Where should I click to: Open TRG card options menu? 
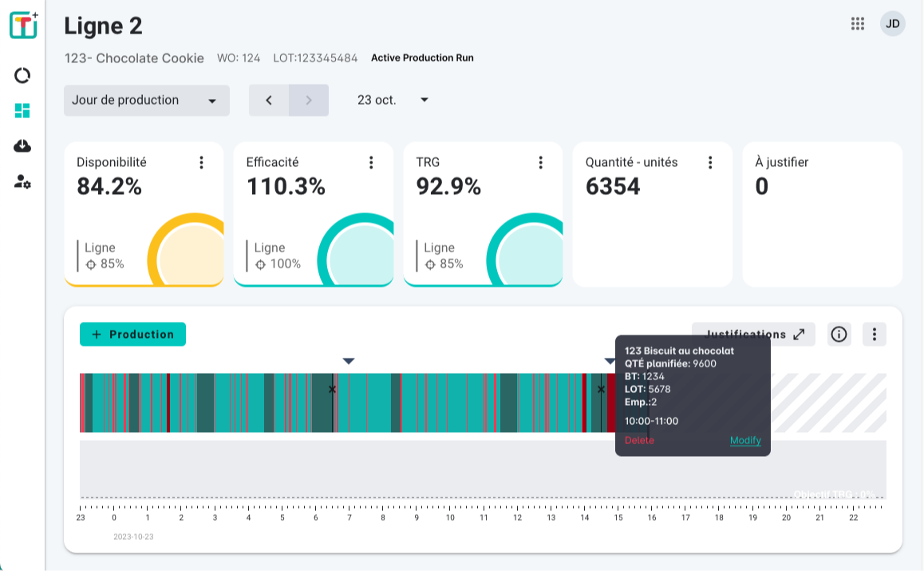(x=540, y=163)
